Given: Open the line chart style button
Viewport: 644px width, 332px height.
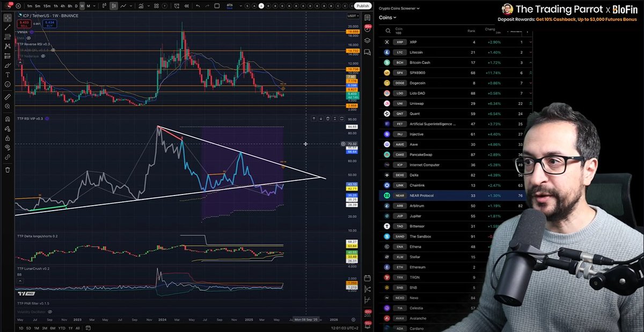Looking at the screenshot, I should [x=123, y=6].
